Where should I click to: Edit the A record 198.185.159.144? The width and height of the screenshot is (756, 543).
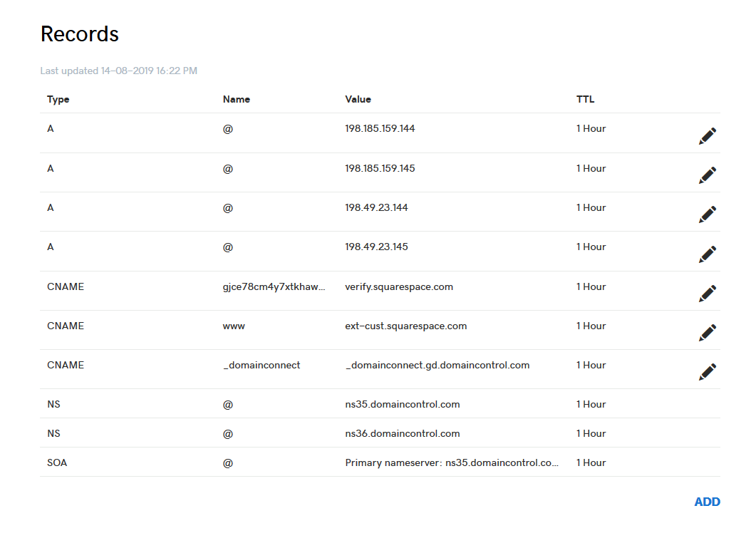click(708, 136)
